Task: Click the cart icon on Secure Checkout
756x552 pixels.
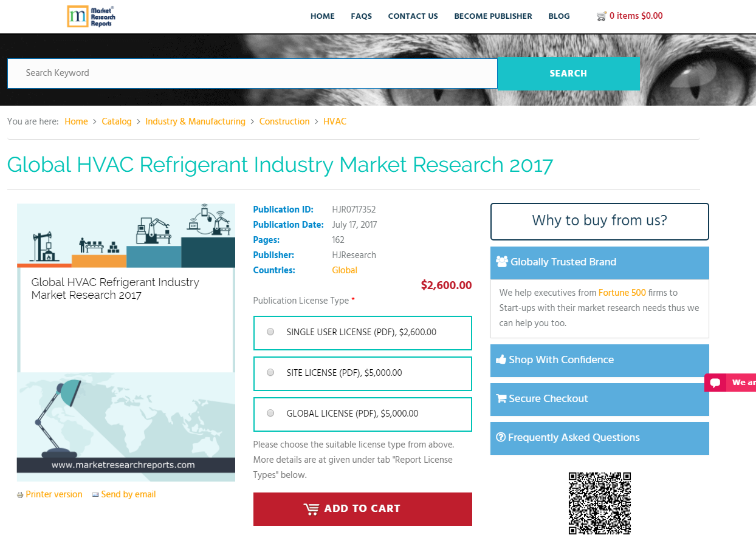Action: click(501, 398)
